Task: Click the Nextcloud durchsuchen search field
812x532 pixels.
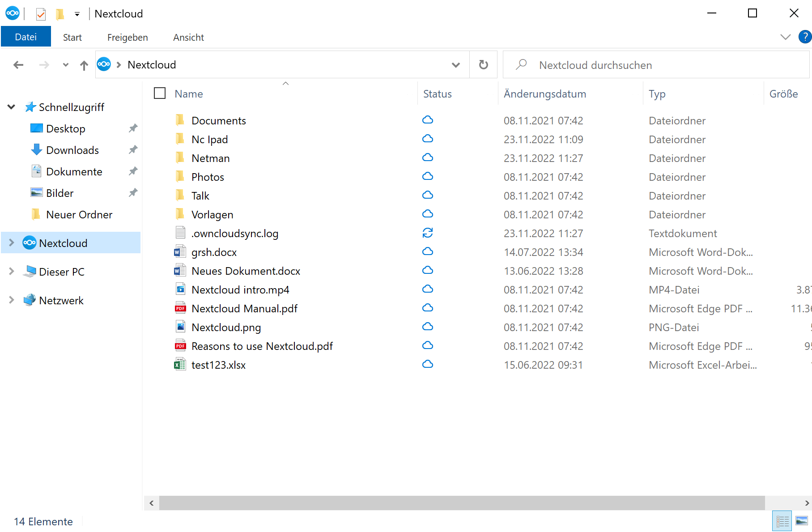Action: [x=656, y=65]
